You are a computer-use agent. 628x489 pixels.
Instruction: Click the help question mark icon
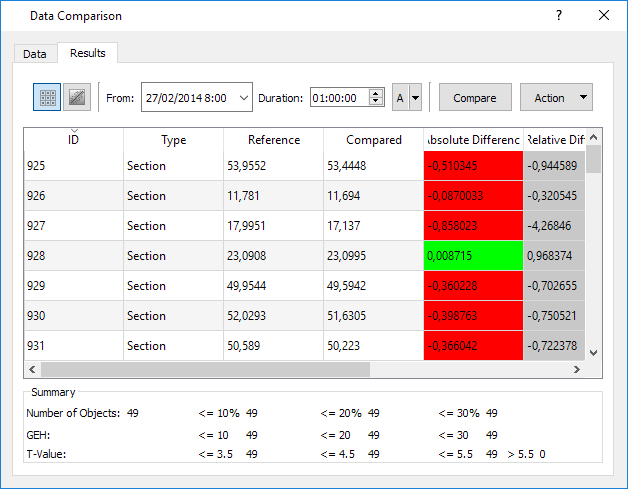559,16
